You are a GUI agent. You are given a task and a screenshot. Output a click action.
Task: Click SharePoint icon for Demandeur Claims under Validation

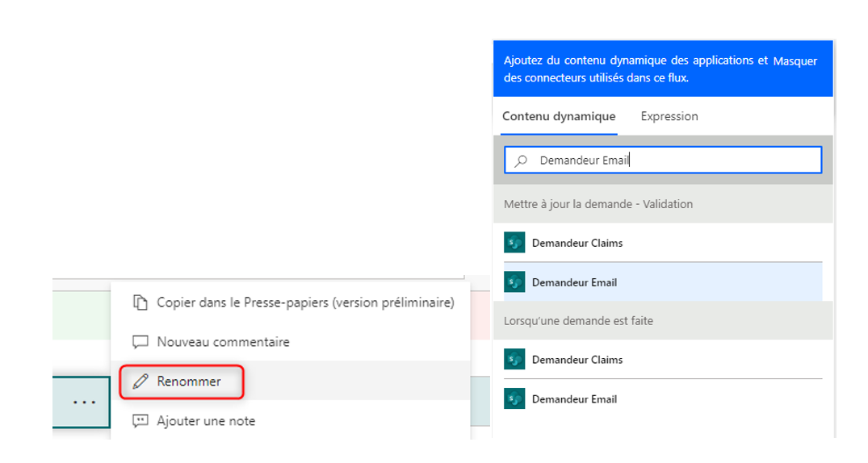click(x=514, y=242)
